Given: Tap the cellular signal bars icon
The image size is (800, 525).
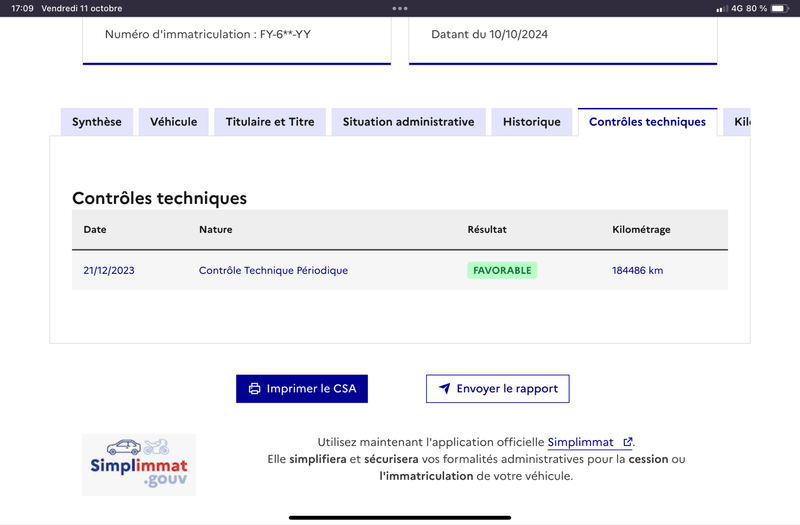Looking at the screenshot, I should tap(721, 9).
